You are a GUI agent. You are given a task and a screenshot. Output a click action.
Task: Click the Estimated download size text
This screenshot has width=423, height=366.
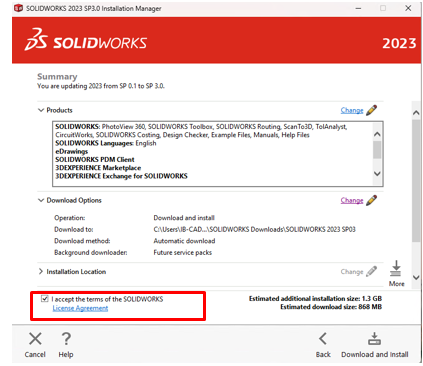[x=331, y=307]
